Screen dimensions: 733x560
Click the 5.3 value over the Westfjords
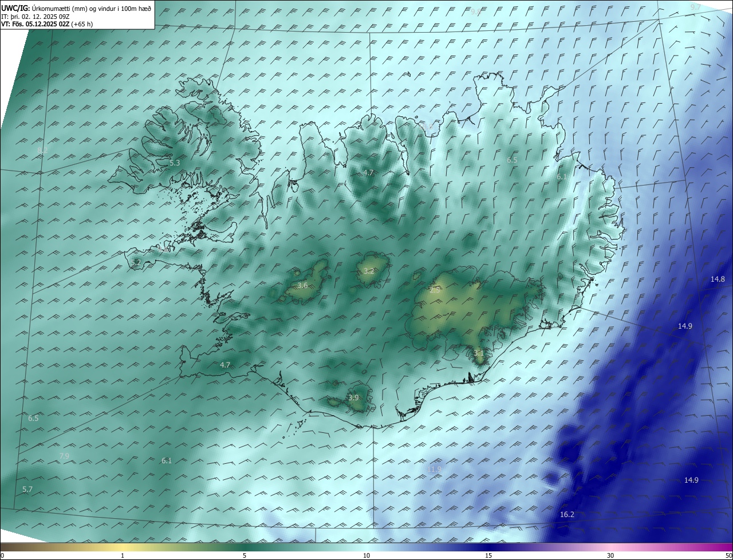pos(175,163)
